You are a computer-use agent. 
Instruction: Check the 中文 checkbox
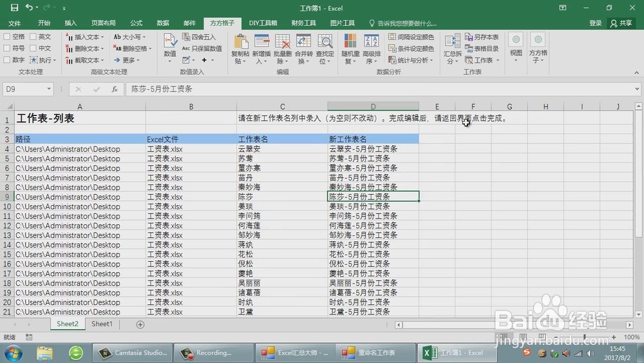tap(33, 48)
